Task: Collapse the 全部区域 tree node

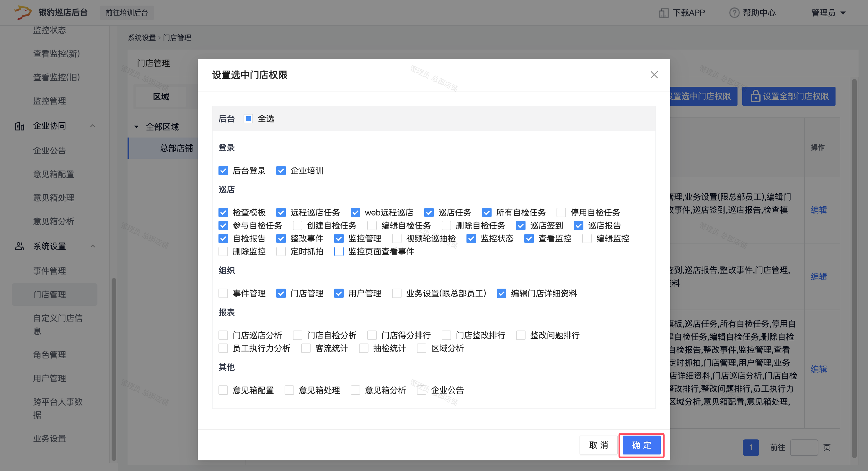Action: click(x=136, y=127)
